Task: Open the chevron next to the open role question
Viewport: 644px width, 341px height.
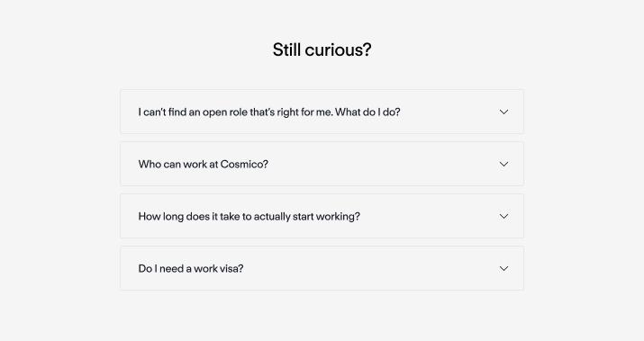Action: pyautogui.click(x=503, y=112)
